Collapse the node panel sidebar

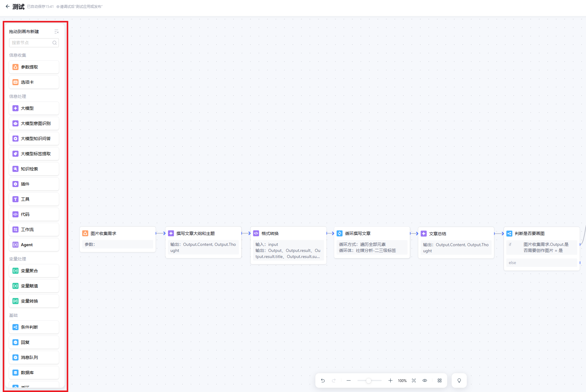click(x=56, y=32)
